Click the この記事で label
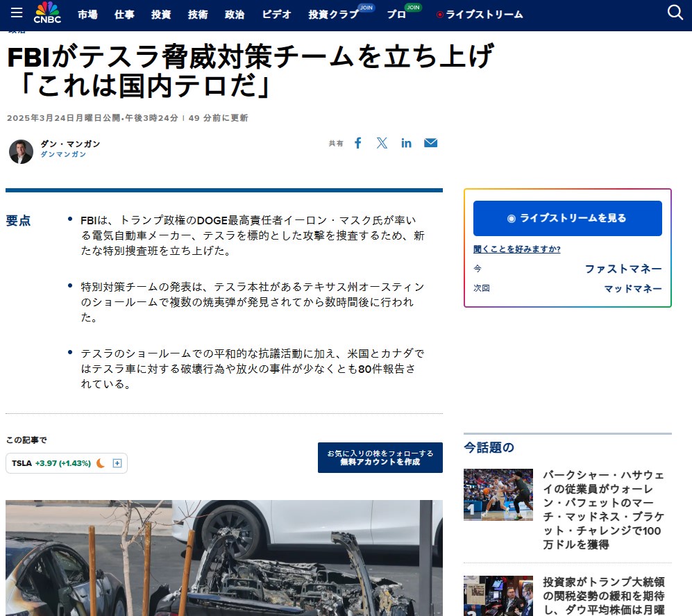 (x=26, y=440)
